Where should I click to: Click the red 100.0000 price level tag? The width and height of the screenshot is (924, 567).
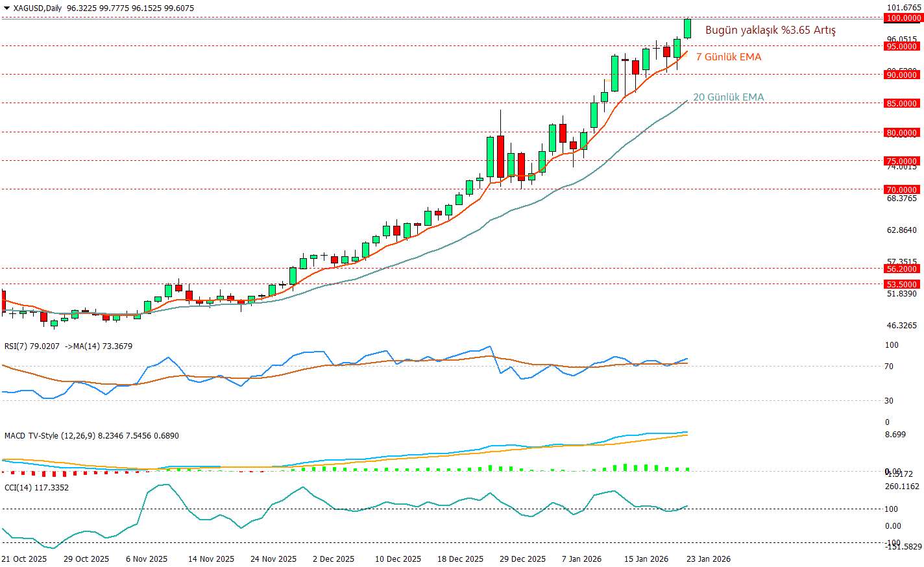(x=903, y=18)
